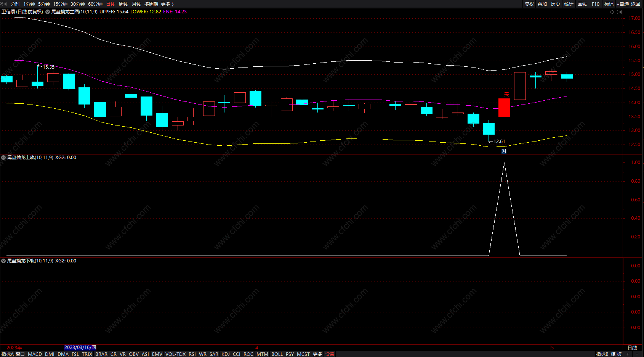Open the 尾盘擒龙上轨 indicator options circle
Image resolution: width=644 pixels, height=357 pixels.
click(3, 158)
